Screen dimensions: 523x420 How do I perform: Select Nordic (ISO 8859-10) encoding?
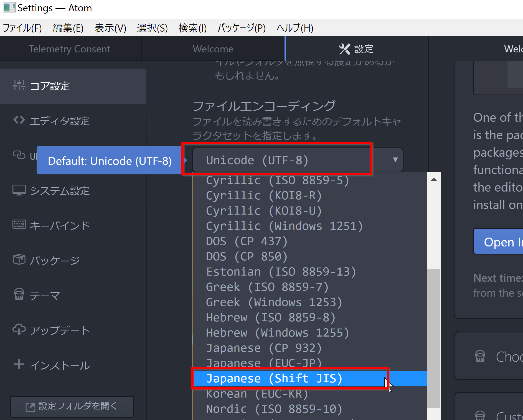[x=309, y=409]
